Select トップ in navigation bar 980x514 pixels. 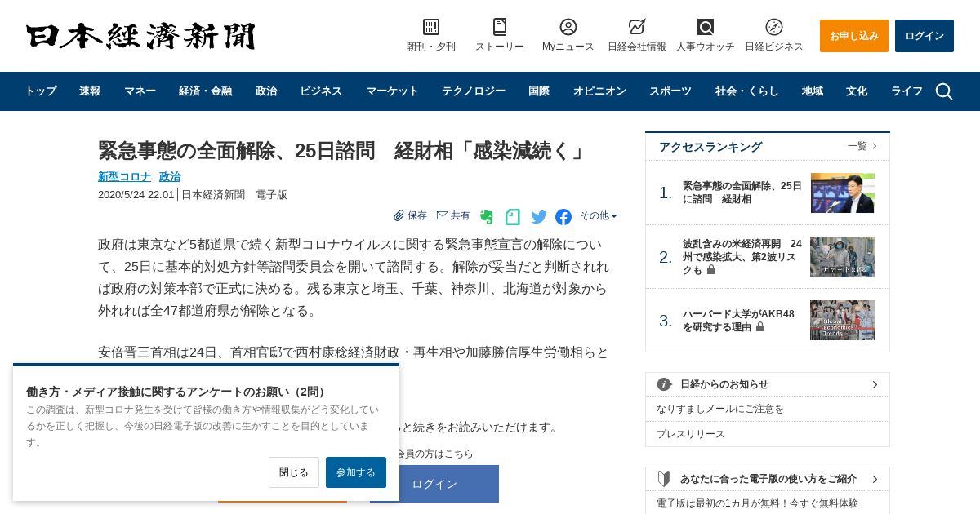(40, 91)
